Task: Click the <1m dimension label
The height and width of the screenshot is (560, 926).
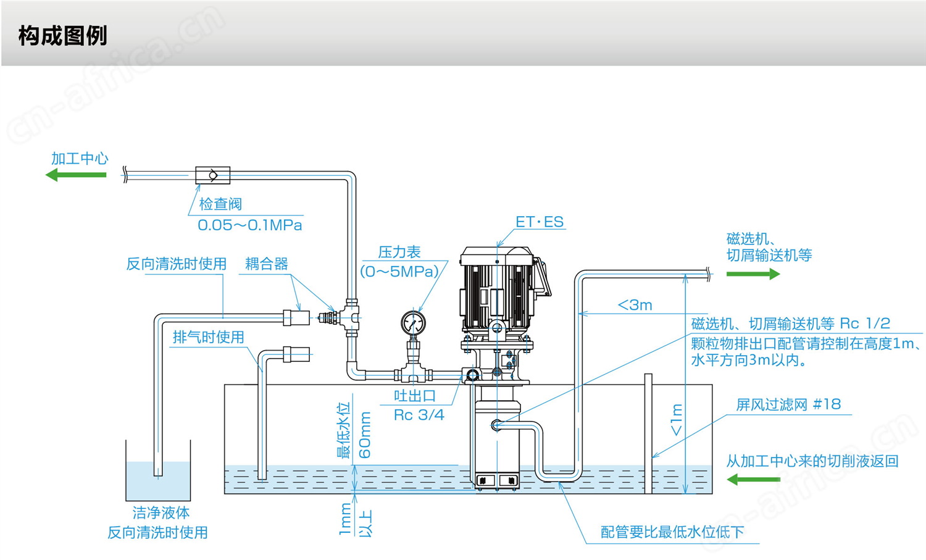Action: tap(677, 420)
